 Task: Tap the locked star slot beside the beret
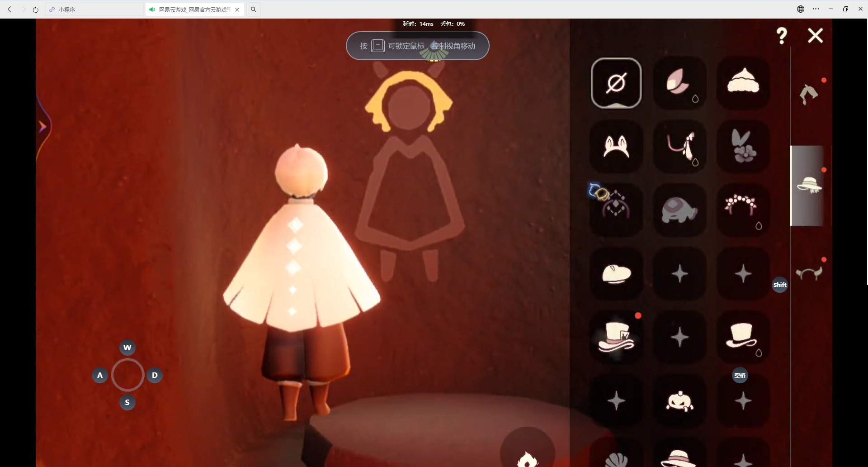click(679, 274)
